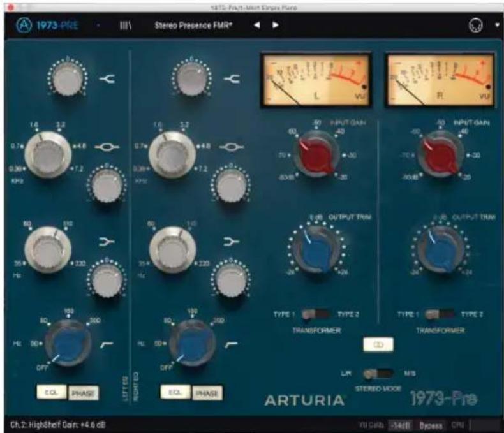
Task: Click the left L VU meter
Action: pyautogui.click(x=316, y=80)
